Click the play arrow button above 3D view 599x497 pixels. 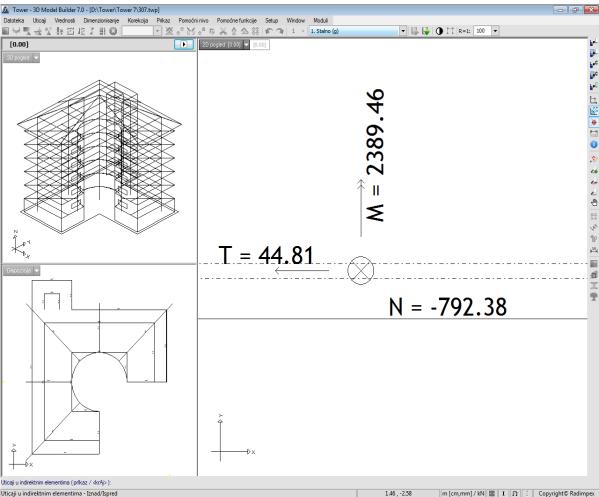(x=184, y=44)
